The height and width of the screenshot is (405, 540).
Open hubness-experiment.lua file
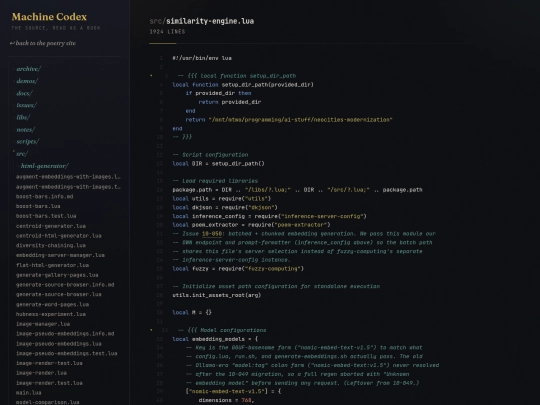pos(51,314)
